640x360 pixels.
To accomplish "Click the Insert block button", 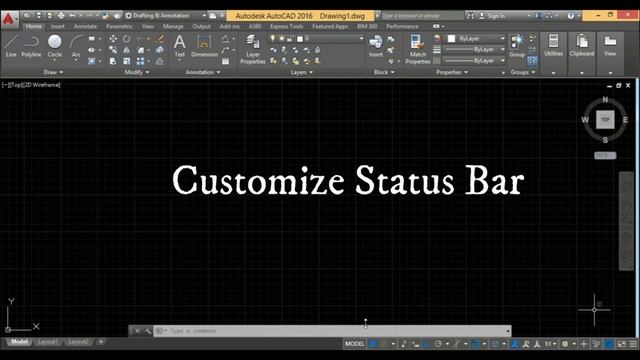I will coord(376,46).
